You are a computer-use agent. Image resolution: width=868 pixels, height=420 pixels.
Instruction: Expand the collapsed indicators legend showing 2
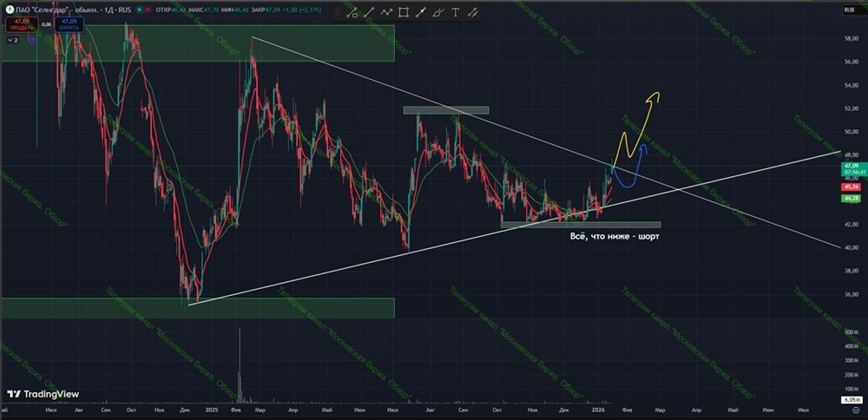point(13,40)
